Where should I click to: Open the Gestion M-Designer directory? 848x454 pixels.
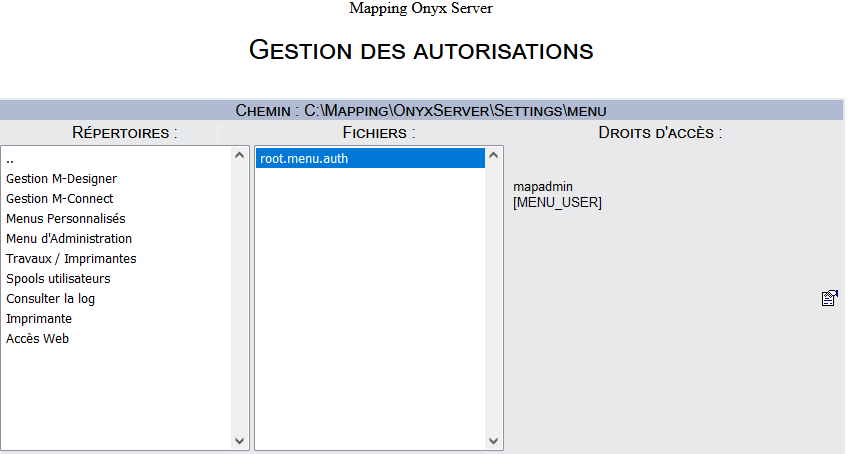pos(61,179)
